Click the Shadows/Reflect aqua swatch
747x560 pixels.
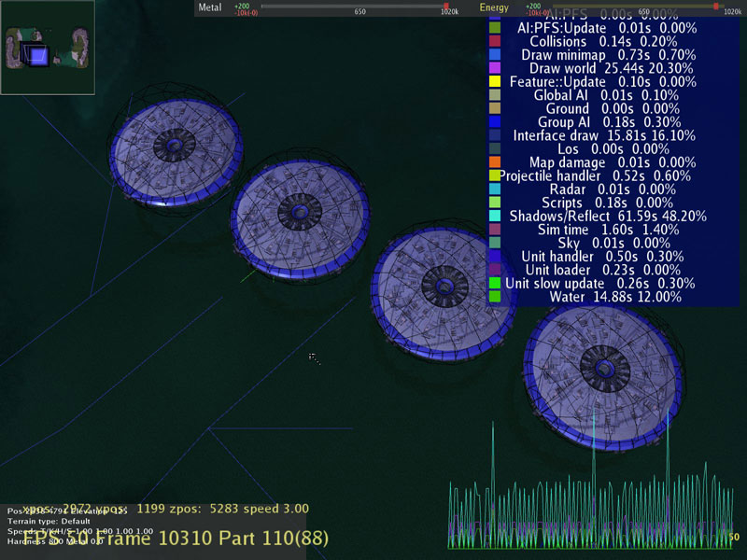pyautogui.click(x=495, y=216)
